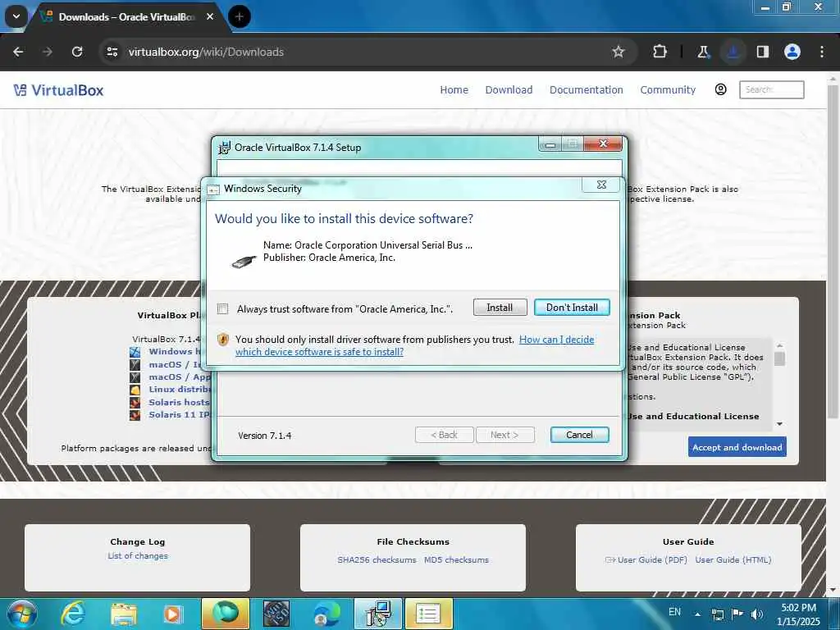Open the Documentation nav item
The height and width of the screenshot is (630, 840).
(x=586, y=90)
